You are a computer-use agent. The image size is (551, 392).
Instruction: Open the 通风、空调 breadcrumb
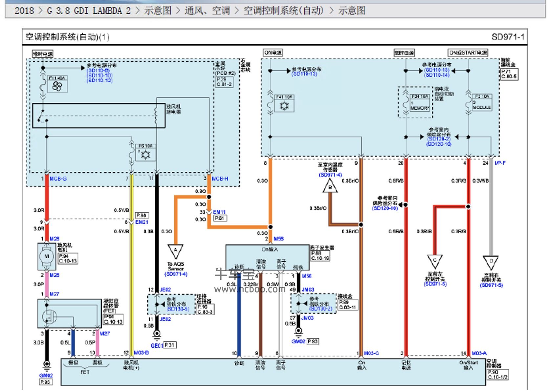pos(207,11)
